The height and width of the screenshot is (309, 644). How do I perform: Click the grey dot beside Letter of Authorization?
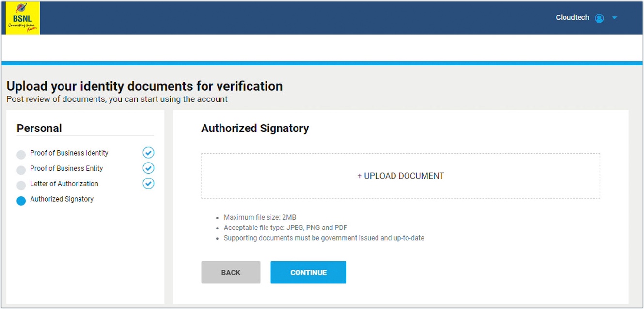coord(21,185)
